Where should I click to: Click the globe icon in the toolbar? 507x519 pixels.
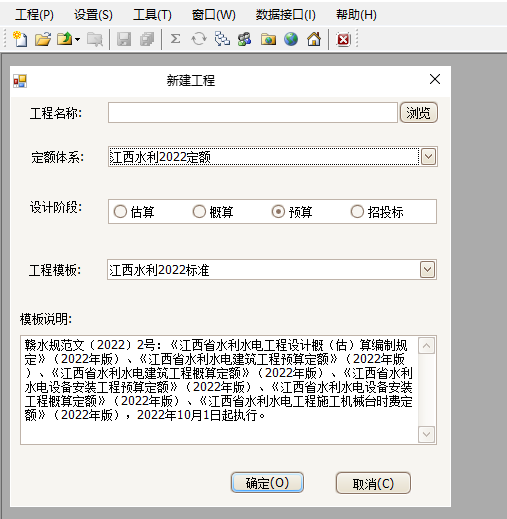pos(291,39)
